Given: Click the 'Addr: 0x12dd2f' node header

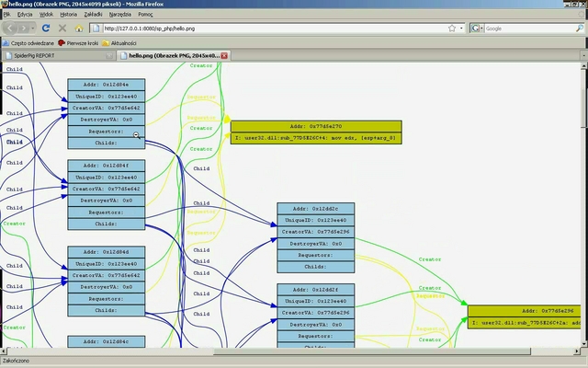Looking at the screenshot, I should pyautogui.click(x=316, y=290).
